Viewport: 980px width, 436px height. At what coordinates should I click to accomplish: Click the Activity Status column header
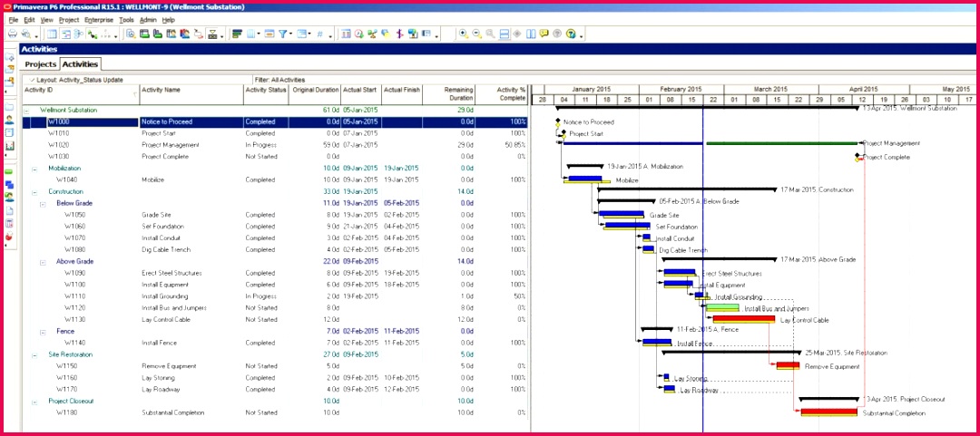(266, 94)
